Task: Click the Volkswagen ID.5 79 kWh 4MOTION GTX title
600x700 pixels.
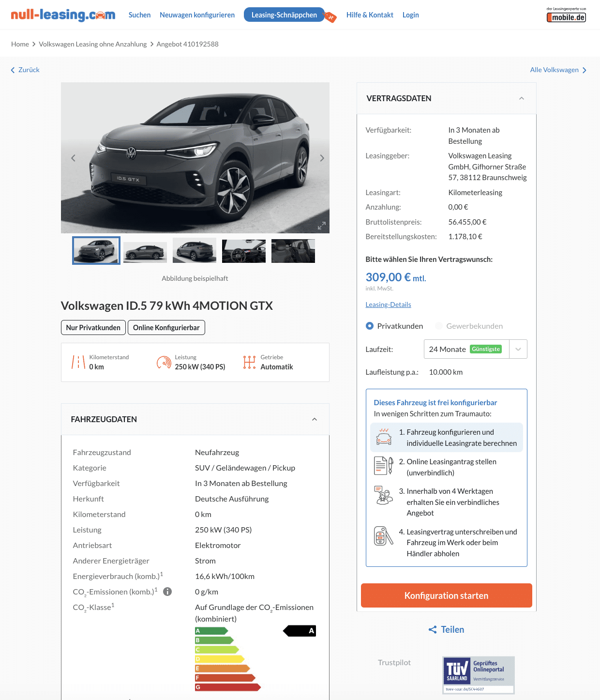Action: click(167, 305)
